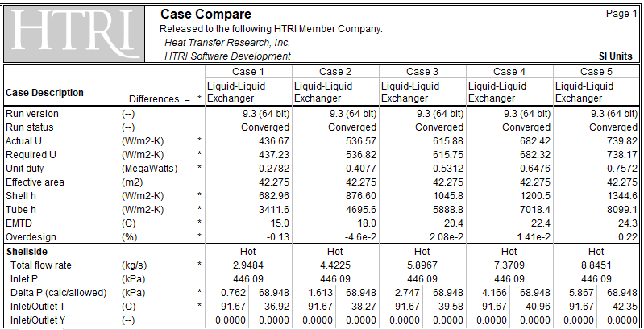Click the Required U row label

coord(31,155)
